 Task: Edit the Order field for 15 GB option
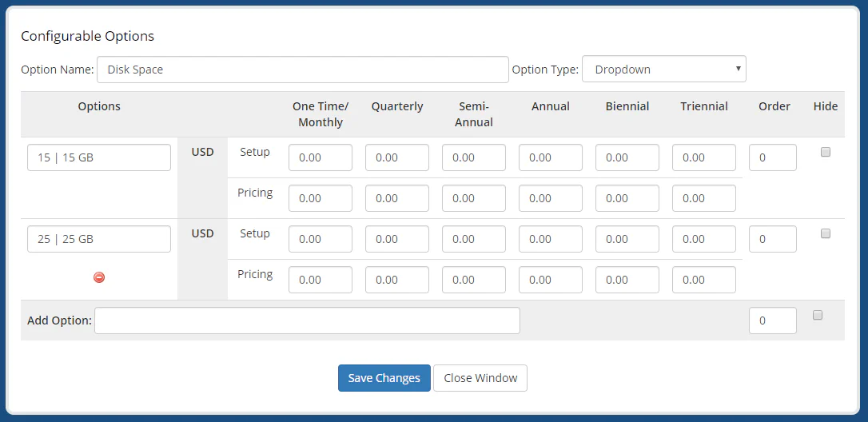tap(773, 157)
